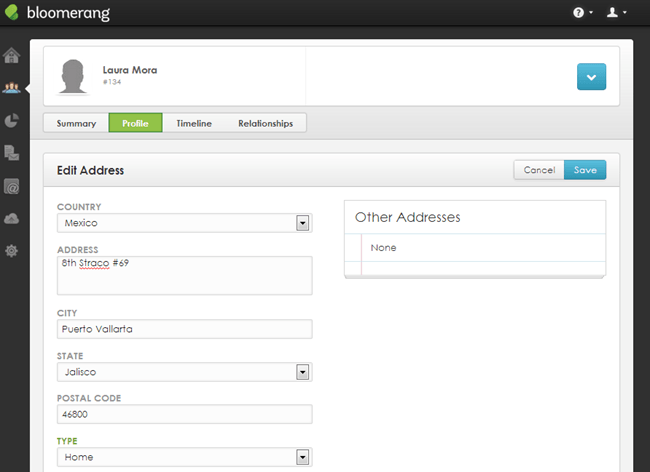Image resolution: width=650 pixels, height=472 pixels.
Task: Click the Postal Code field 46800
Action: (x=185, y=414)
